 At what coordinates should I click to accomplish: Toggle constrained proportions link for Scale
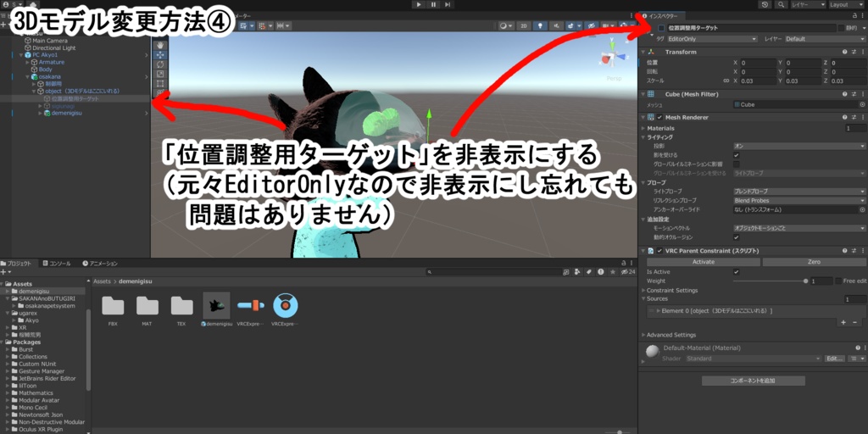[x=726, y=81]
